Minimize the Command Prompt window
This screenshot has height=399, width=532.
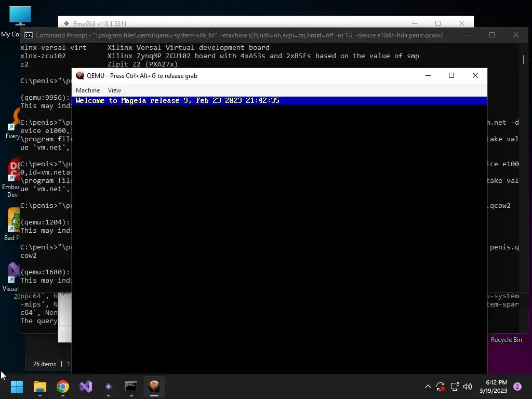469,35
